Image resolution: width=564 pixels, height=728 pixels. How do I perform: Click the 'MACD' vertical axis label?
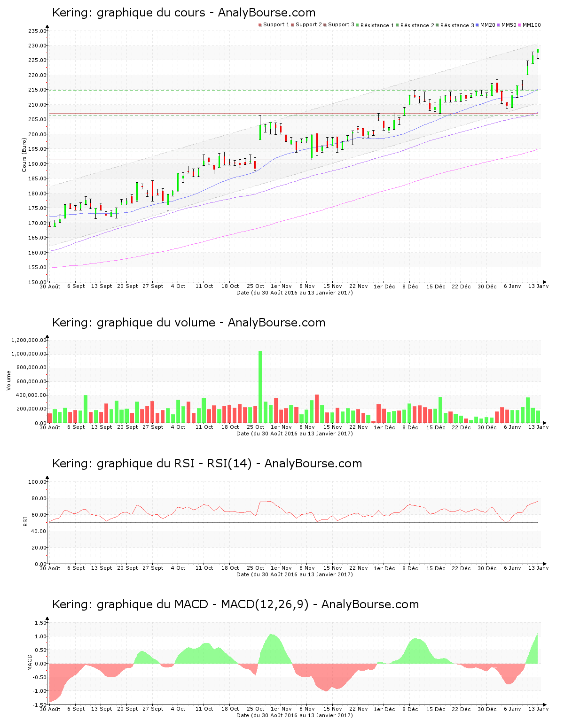click(x=30, y=662)
